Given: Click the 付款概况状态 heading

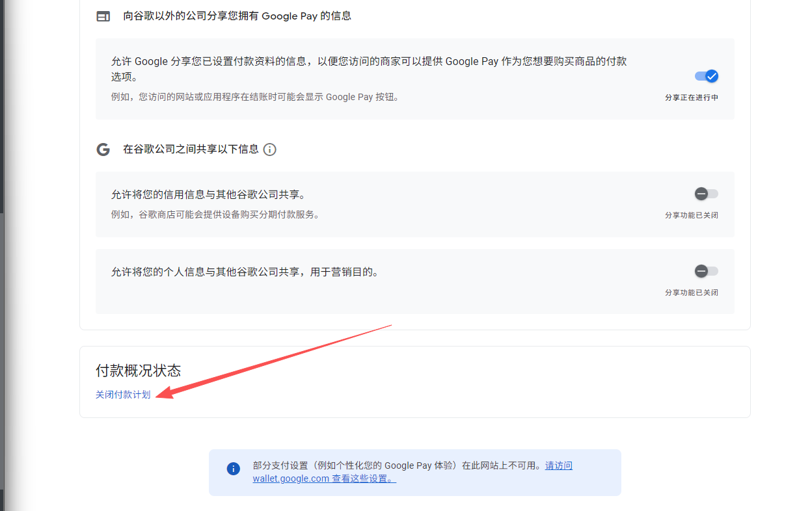Looking at the screenshot, I should pyautogui.click(x=138, y=371).
